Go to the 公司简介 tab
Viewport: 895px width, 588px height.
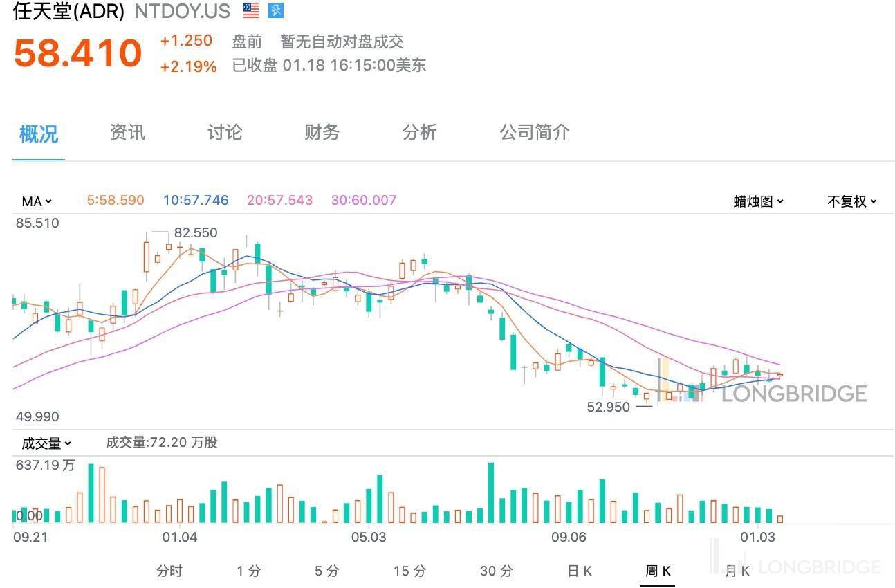click(x=535, y=132)
